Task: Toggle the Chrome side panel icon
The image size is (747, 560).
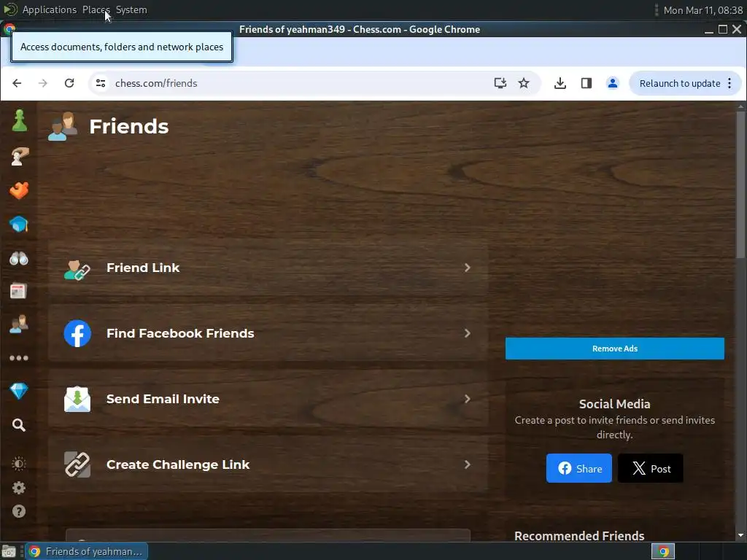Action: 587,83
